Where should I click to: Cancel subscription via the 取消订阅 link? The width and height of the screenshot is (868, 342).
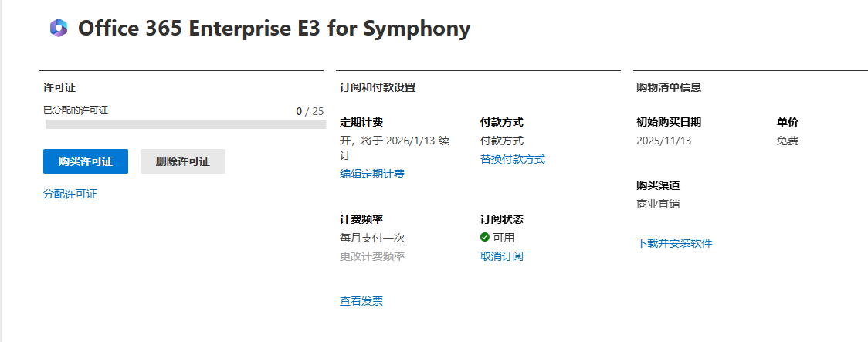tap(502, 256)
